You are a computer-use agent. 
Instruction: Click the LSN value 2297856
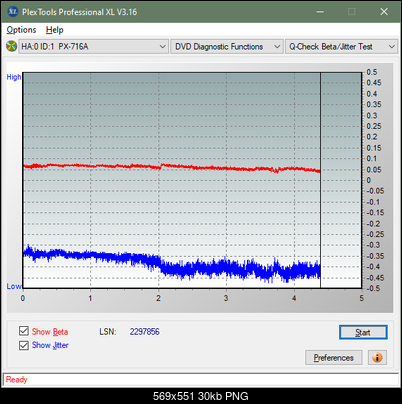tap(145, 332)
